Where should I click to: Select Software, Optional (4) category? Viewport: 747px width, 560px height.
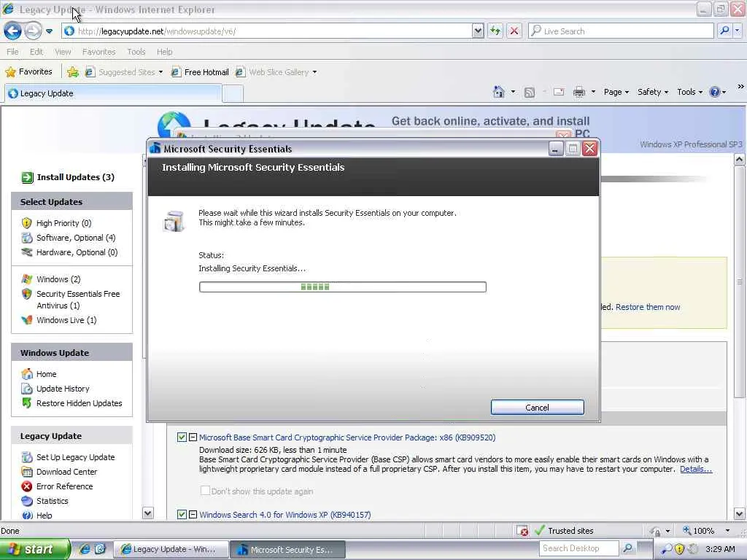(x=76, y=238)
